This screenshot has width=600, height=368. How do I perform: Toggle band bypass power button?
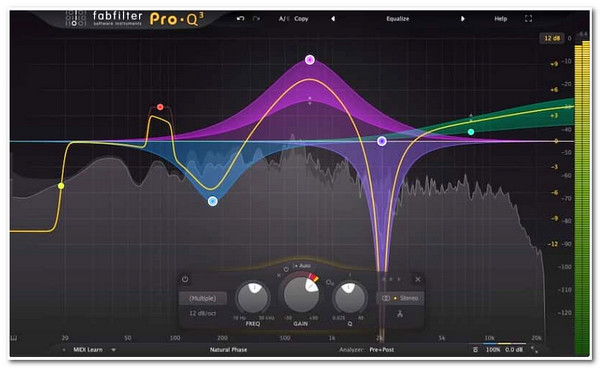pos(185,279)
